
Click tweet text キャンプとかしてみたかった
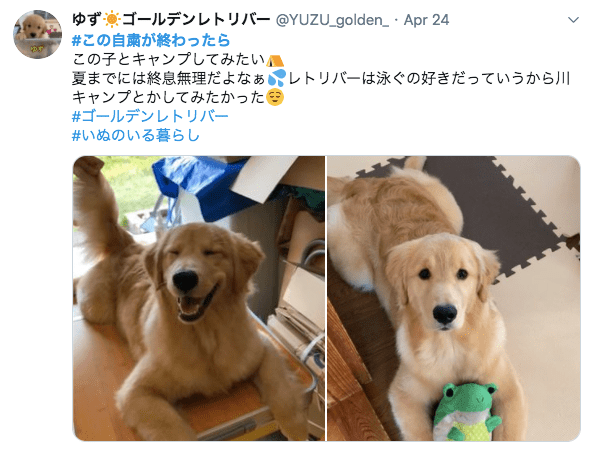(169, 97)
